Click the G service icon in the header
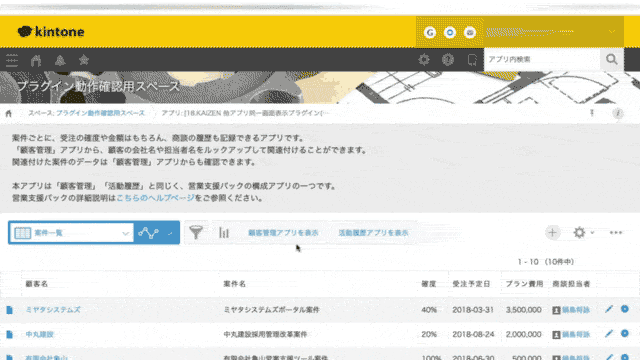Screen dimensions: 640x360 [430, 32]
